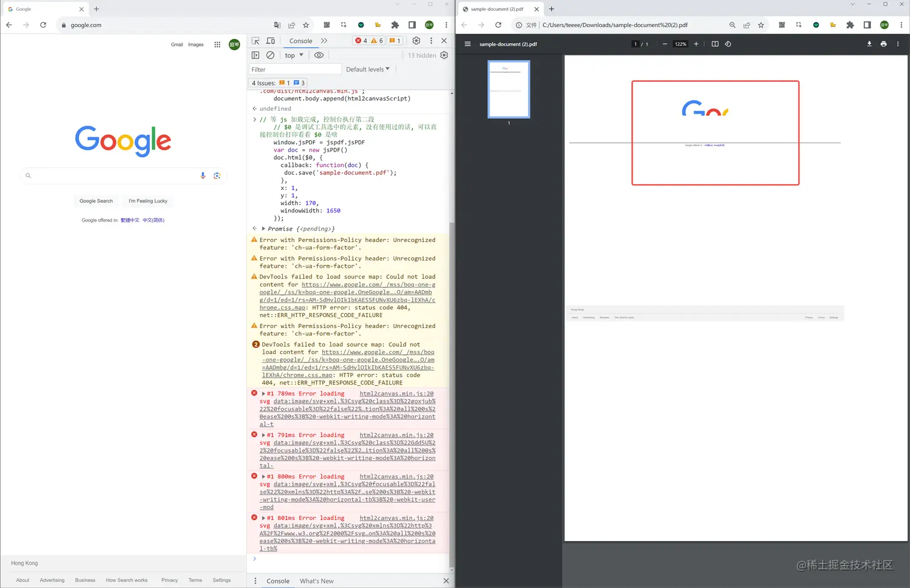The width and height of the screenshot is (910, 588).
Task: Click the Images link on Google page
Action: coord(196,45)
